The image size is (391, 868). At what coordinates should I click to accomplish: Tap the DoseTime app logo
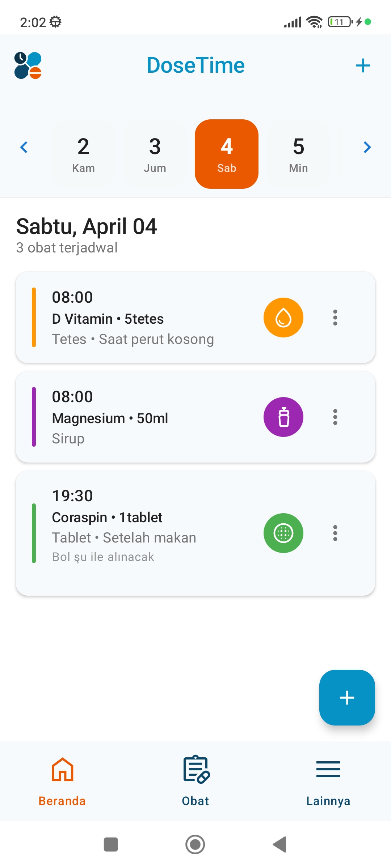pos(28,65)
